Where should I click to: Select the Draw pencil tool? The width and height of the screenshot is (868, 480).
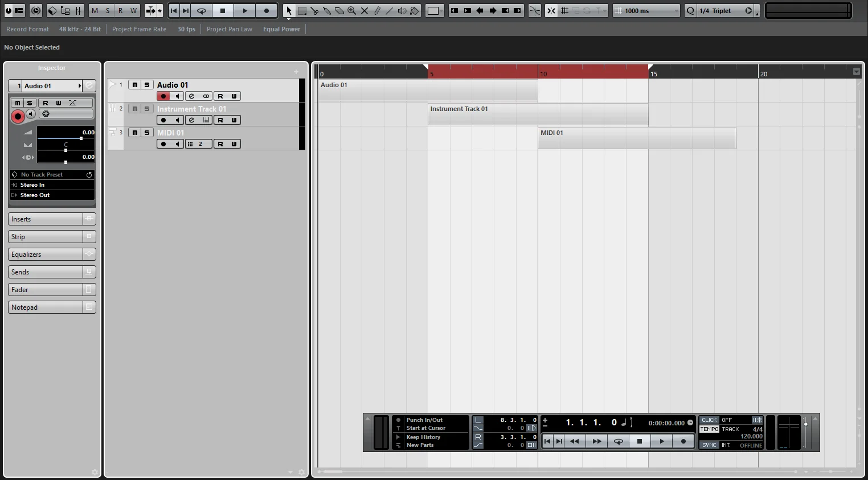pyautogui.click(x=377, y=11)
